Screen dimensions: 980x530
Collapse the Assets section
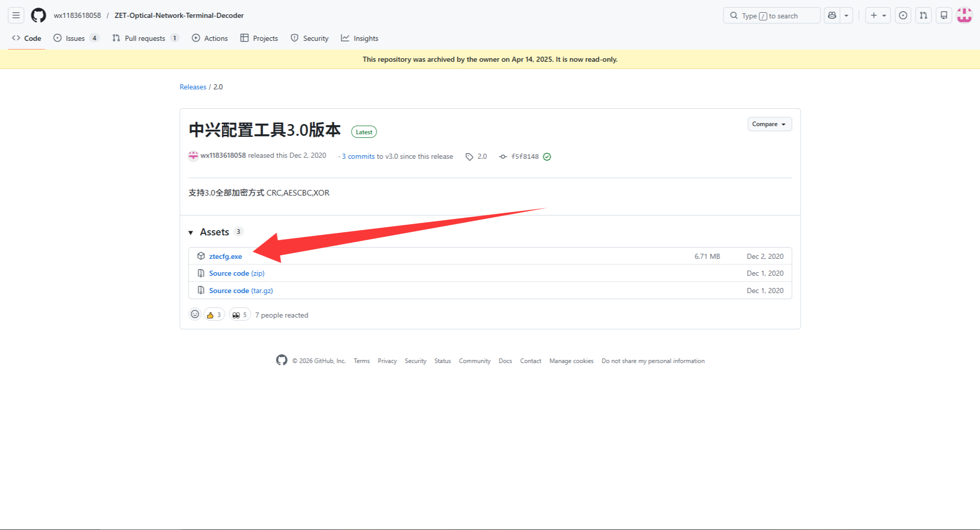click(x=191, y=232)
